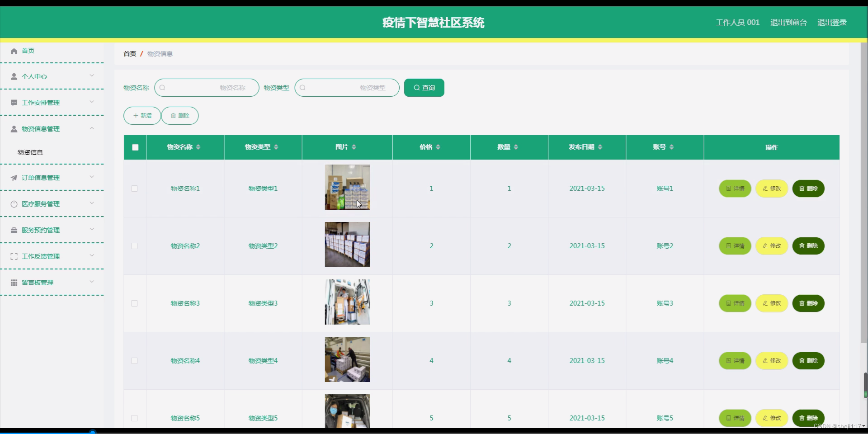Click the batch 删除 button above table
Screen dimensions: 868x434
pyautogui.click(x=180, y=116)
